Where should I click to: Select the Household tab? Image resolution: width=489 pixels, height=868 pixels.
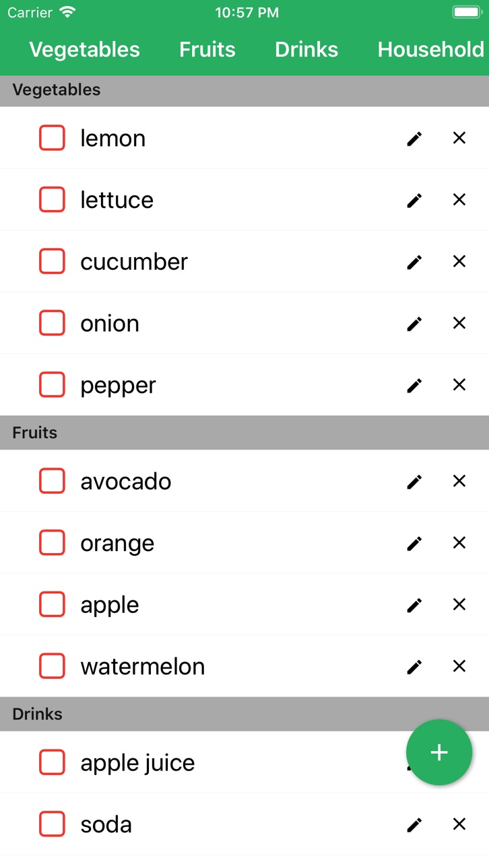tap(431, 49)
